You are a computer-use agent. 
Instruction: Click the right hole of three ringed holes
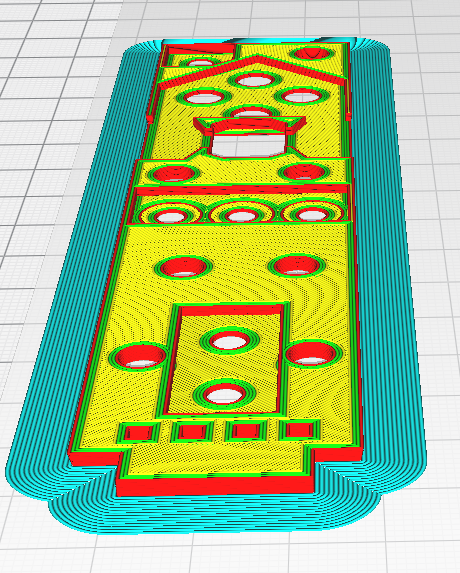click(313, 214)
